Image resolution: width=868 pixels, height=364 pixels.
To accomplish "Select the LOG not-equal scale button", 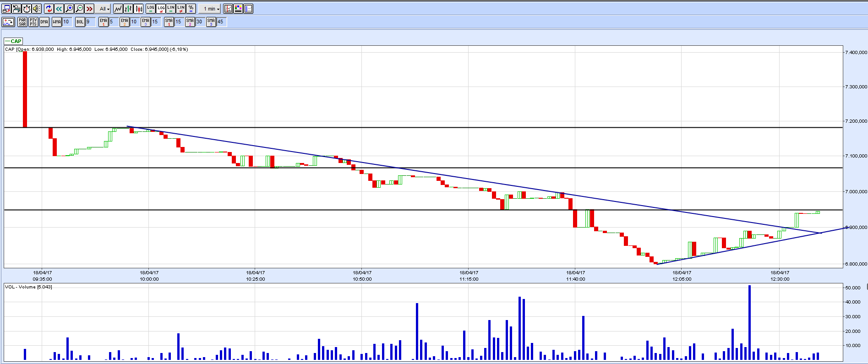I will pos(161,9).
